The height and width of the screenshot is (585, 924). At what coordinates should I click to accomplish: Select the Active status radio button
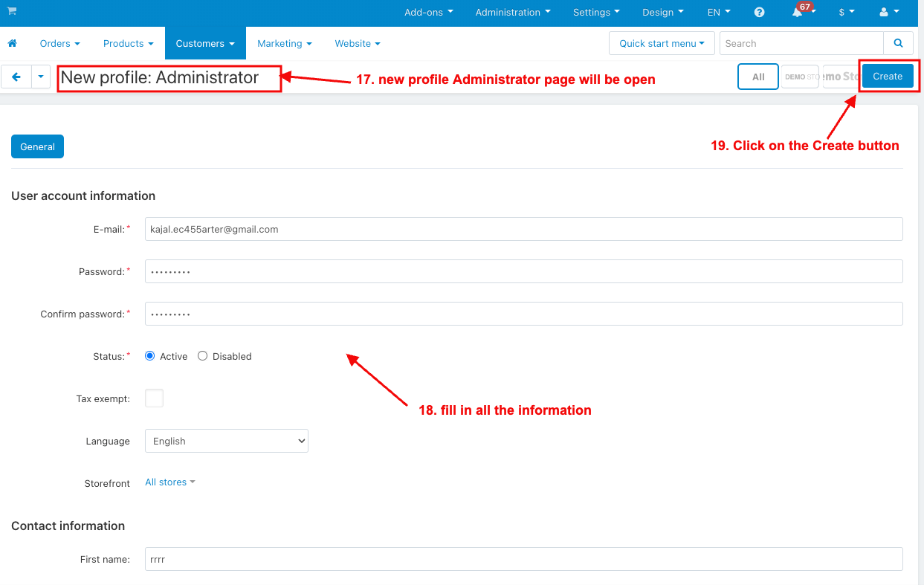tap(150, 356)
